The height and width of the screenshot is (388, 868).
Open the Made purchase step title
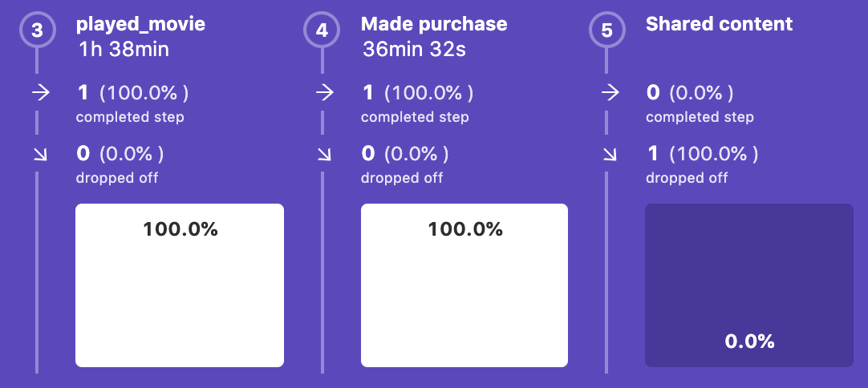pos(434,24)
